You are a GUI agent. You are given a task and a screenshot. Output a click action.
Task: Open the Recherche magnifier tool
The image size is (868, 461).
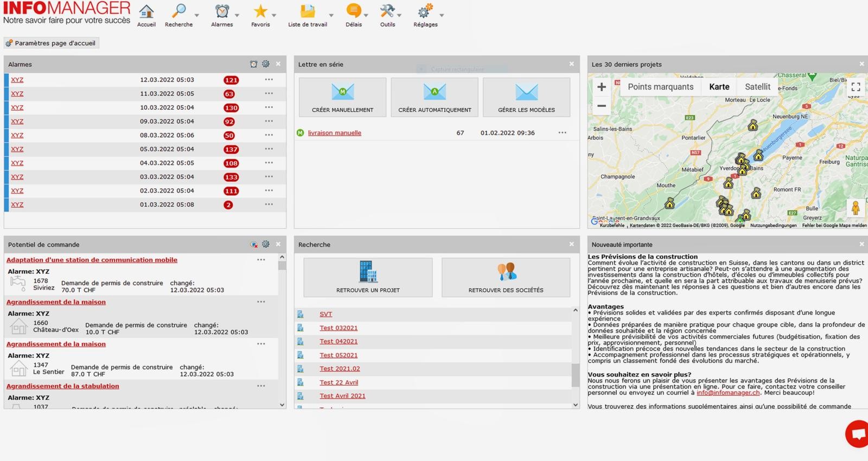178,11
